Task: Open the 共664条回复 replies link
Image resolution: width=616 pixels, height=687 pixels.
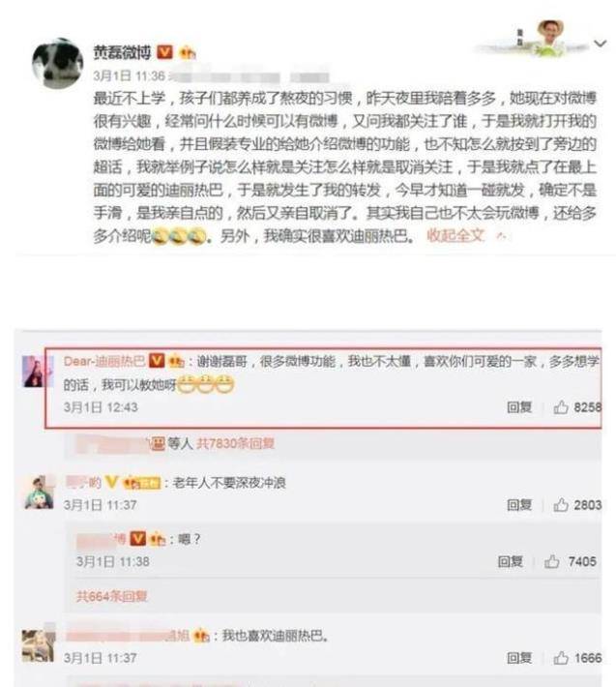Action: click(111, 596)
